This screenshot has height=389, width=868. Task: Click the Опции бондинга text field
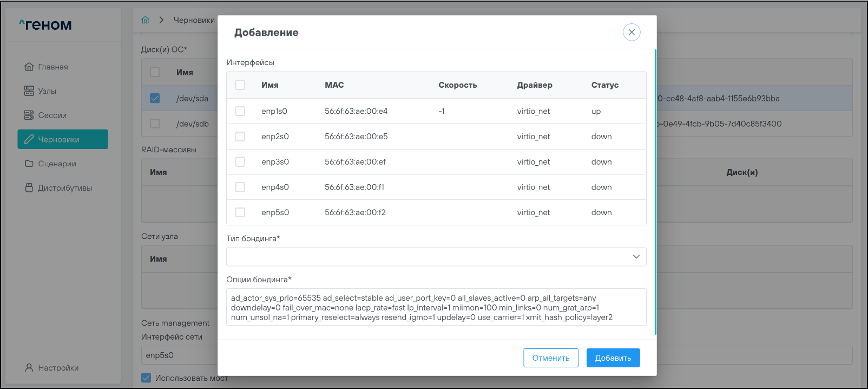click(436, 307)
